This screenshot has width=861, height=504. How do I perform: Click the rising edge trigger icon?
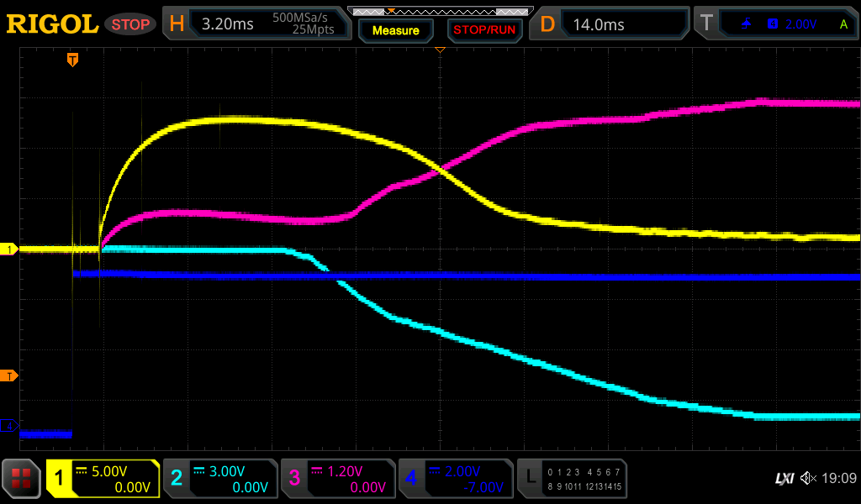746,24
